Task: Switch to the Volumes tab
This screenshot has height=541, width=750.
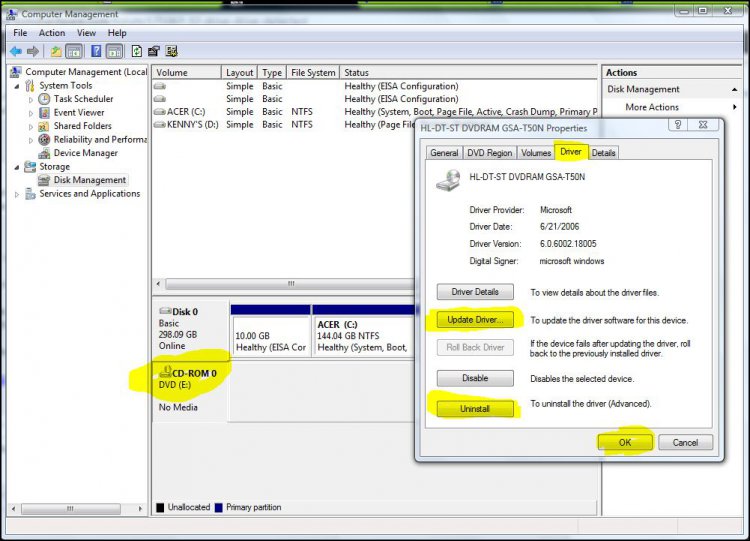Action: coord(536,153)
